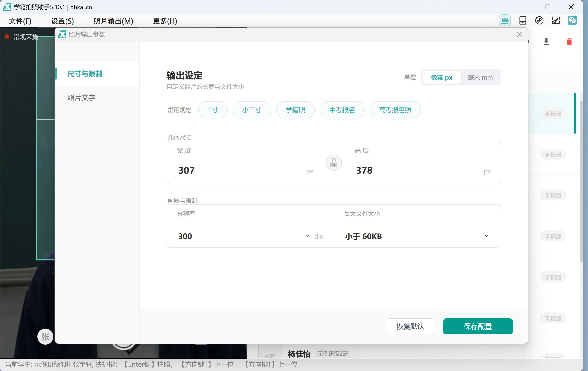588x371 pixels.
Task: Click the 恢复默认 button
Action: 410,326
